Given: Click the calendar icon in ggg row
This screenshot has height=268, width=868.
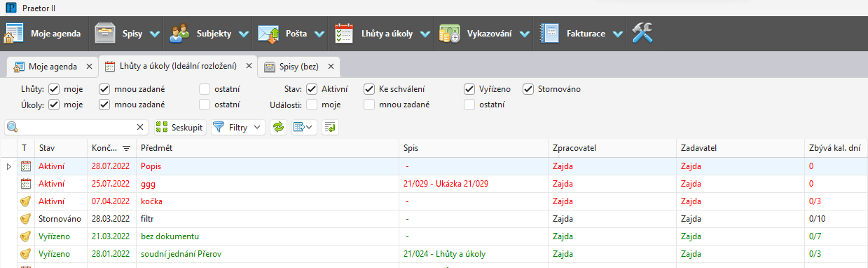Looking at the screenshot, I should (x=26, y=184).
